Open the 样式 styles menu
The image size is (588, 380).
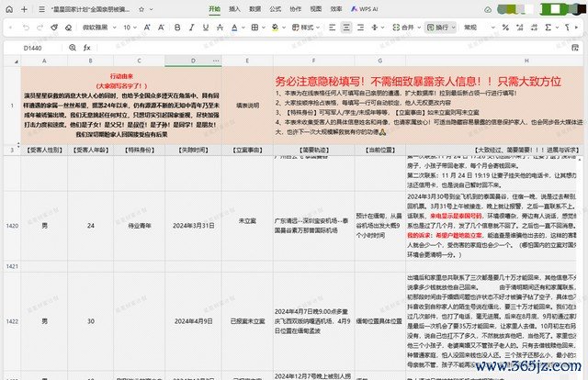pos(306,28)
